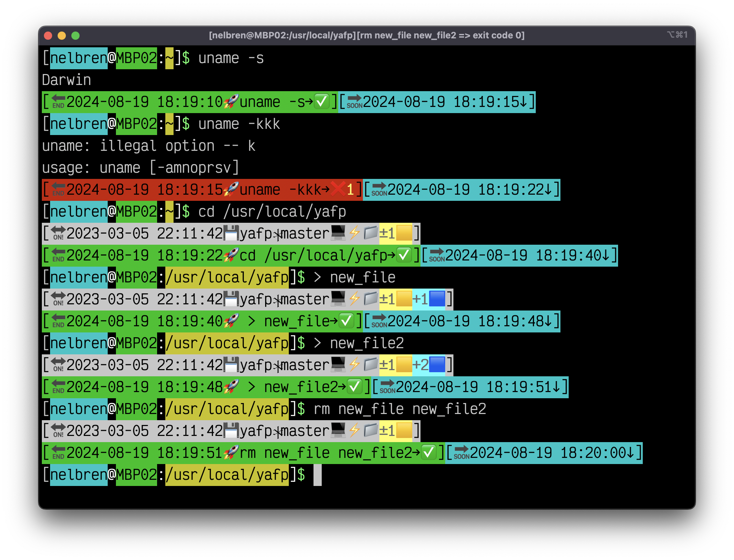Click the SOON arrow icon at 18:19:51
The width and height of the screenshot is (734, 560).
(x=388, y=387)
